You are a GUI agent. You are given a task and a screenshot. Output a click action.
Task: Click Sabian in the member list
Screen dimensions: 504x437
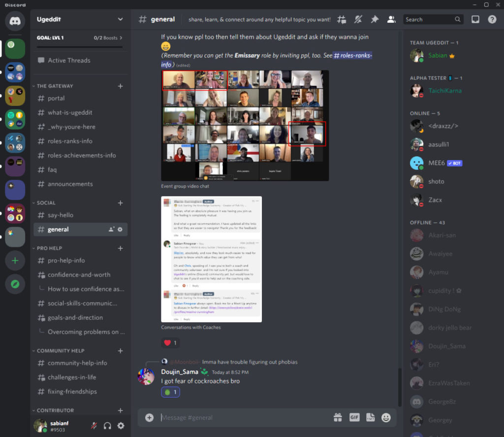point(438,55)
